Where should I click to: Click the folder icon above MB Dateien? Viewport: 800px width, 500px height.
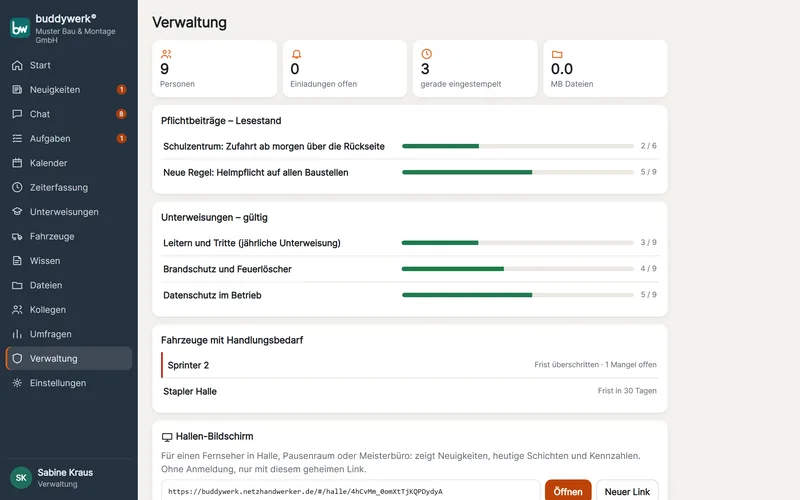(x=557, y=54)
